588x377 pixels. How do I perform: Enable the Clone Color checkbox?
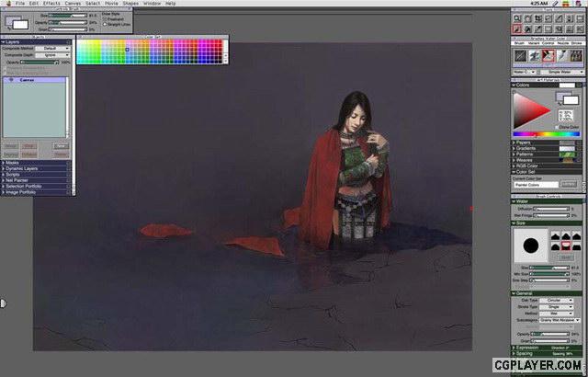[557, 127]
